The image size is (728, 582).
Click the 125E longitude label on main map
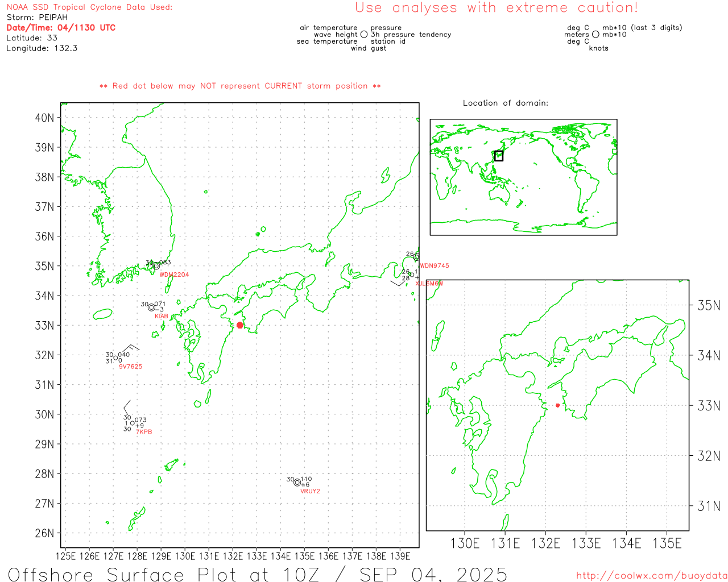click(65, 556)
